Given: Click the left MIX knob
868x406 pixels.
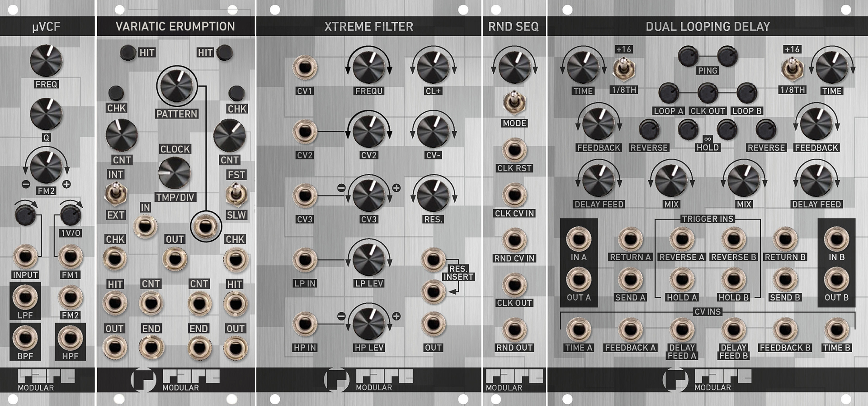Looking at the screenshot, I should [671, 181].
